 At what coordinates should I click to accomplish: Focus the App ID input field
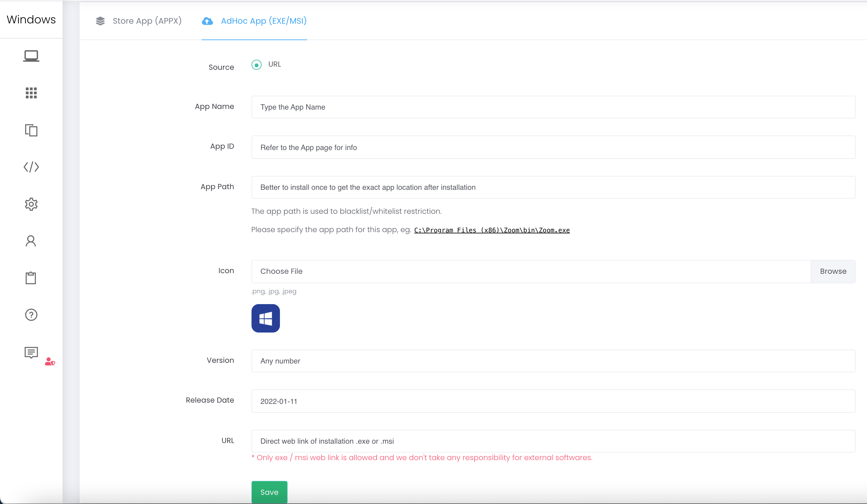pyautogui.click(x=553, y=147)
